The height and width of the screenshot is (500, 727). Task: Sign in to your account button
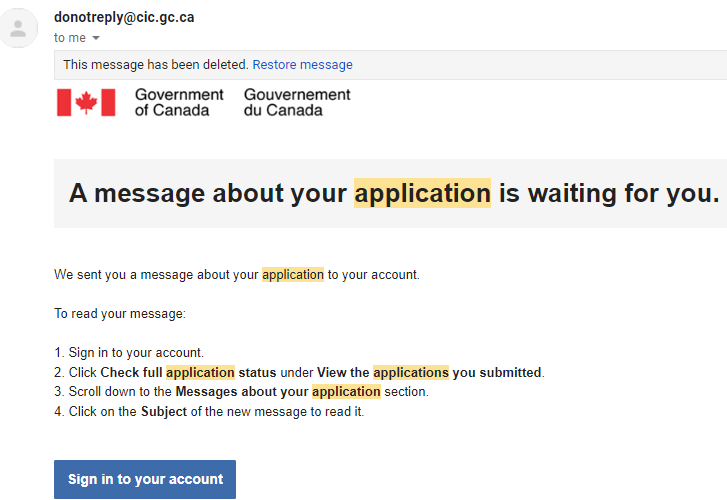point(145,479)
